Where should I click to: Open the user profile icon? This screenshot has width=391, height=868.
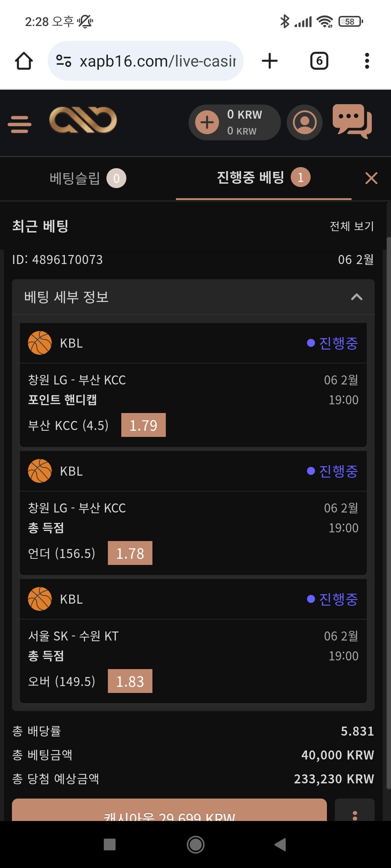click(304, 122)
